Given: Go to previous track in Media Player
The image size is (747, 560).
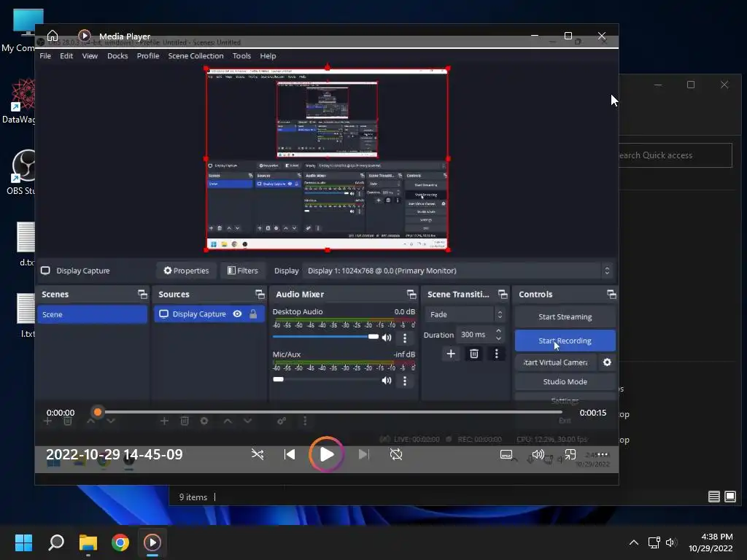Looking at the screenshot, I should tap(290, 454).
